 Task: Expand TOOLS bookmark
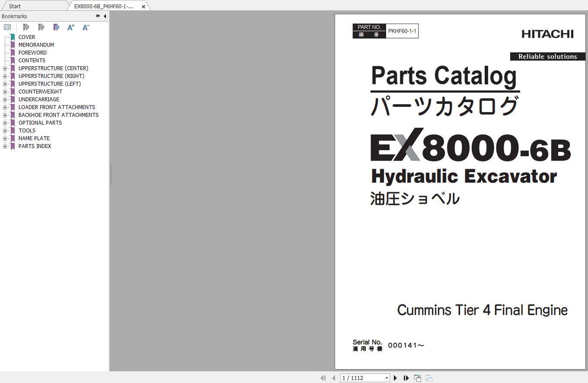click(x=5, y=131)
